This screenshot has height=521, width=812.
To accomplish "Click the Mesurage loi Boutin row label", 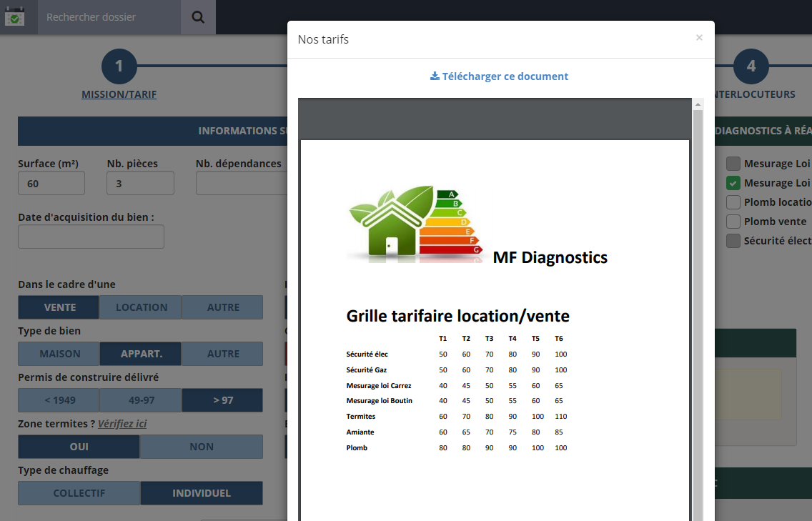I will 379,400.
